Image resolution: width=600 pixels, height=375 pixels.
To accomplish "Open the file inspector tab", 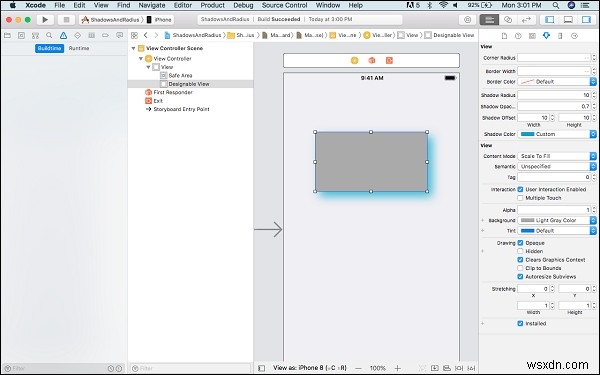I will tap(504, 36).
